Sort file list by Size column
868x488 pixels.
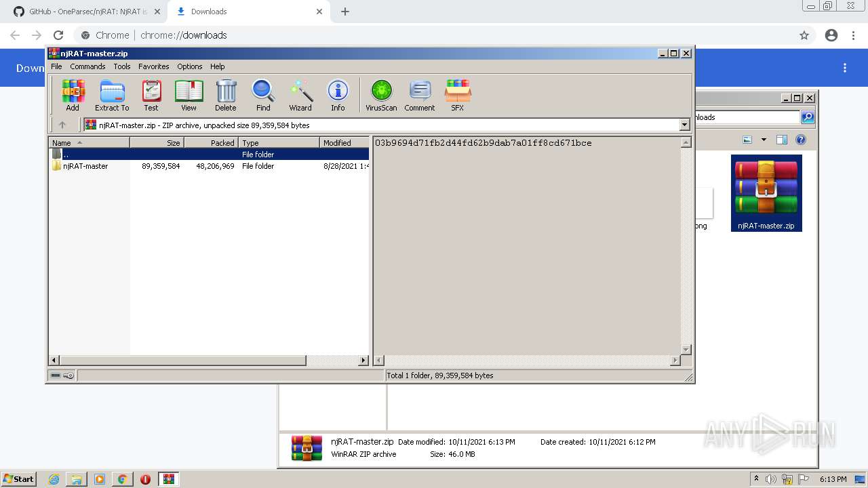coord(157,142)
